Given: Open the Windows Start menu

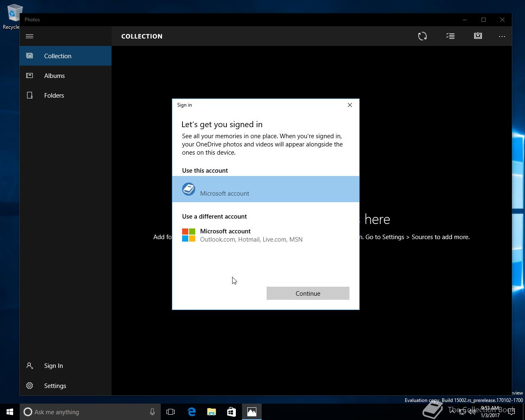Looking at the screenshot, I should pos(10,412).
